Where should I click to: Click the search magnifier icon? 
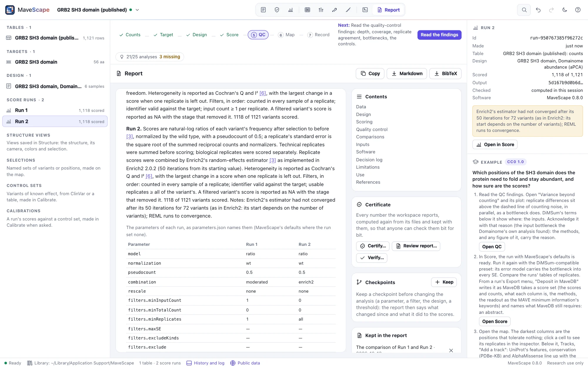[524, 10]
